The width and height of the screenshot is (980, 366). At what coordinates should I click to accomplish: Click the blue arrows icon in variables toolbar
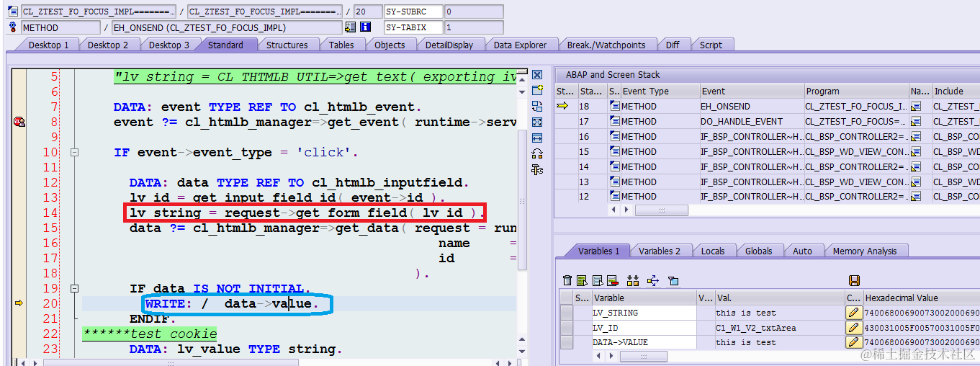[653, 280]
